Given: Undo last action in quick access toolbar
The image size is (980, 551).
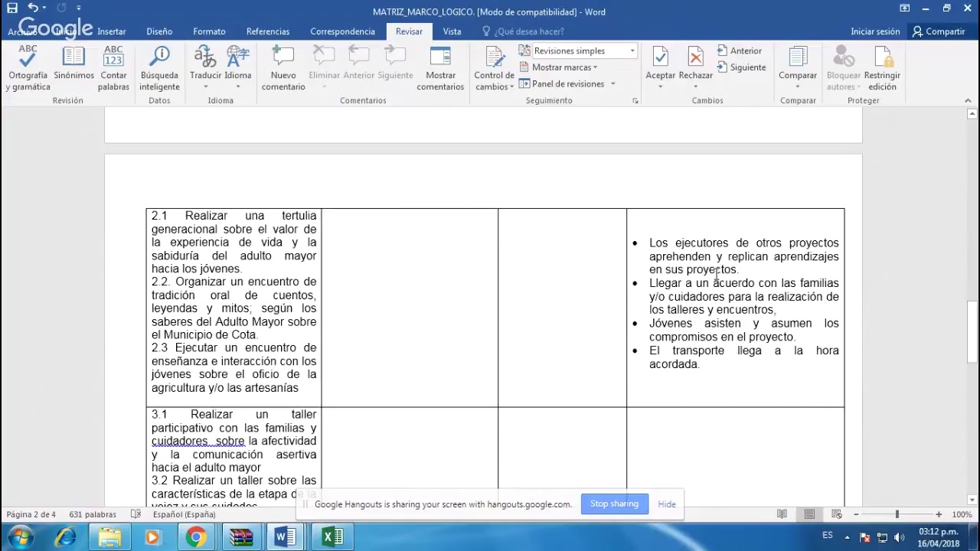Looking at the screenshot, I should coord(33,8).
